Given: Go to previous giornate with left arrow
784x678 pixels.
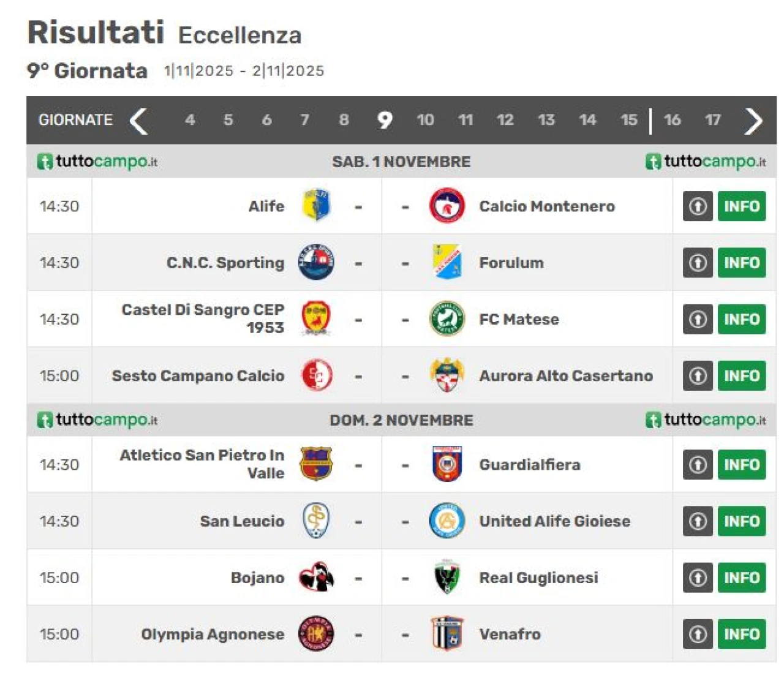Looking at the screenshot, I should coord(139,120).
